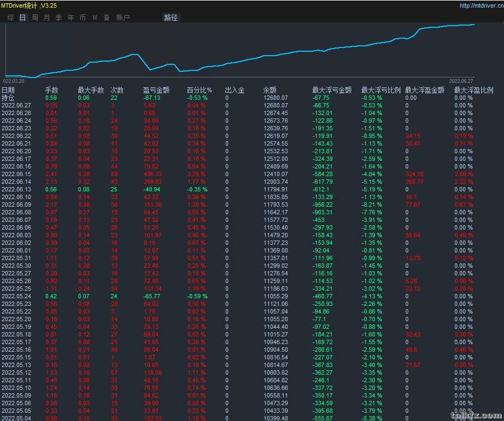Open the 周 weekly statistics tab

coord(34,17)
